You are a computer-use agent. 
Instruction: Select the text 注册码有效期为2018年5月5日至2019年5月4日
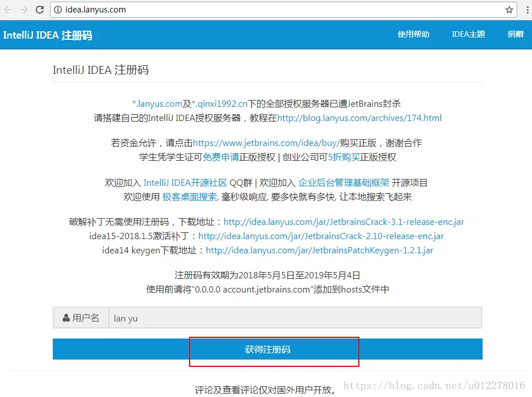pos(267,275)
